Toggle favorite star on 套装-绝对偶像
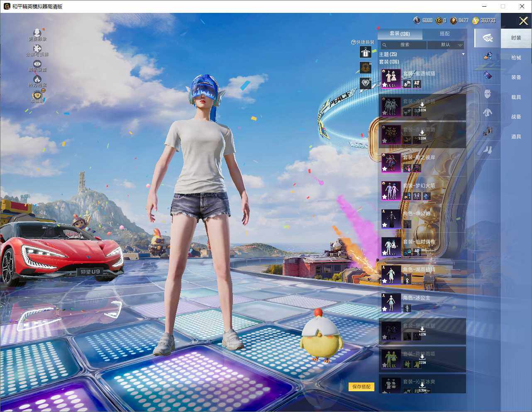The width and height of the screenshot is (532, 412). (385, 253)
